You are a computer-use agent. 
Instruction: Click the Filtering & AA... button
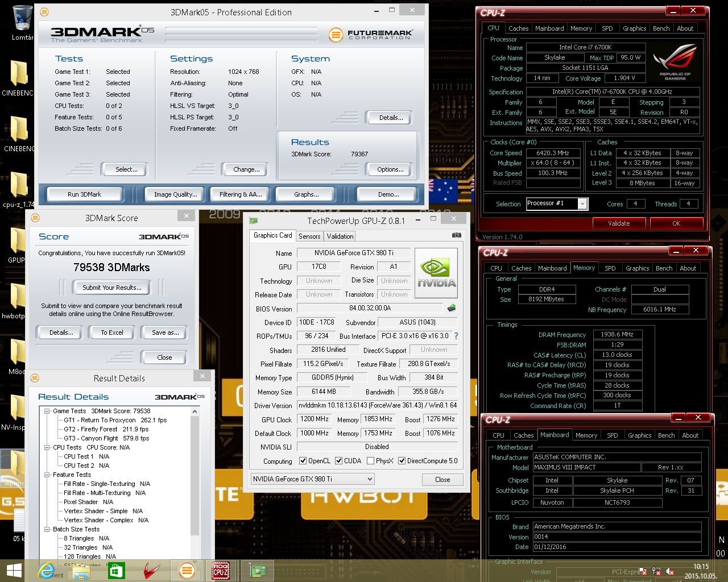241,194
